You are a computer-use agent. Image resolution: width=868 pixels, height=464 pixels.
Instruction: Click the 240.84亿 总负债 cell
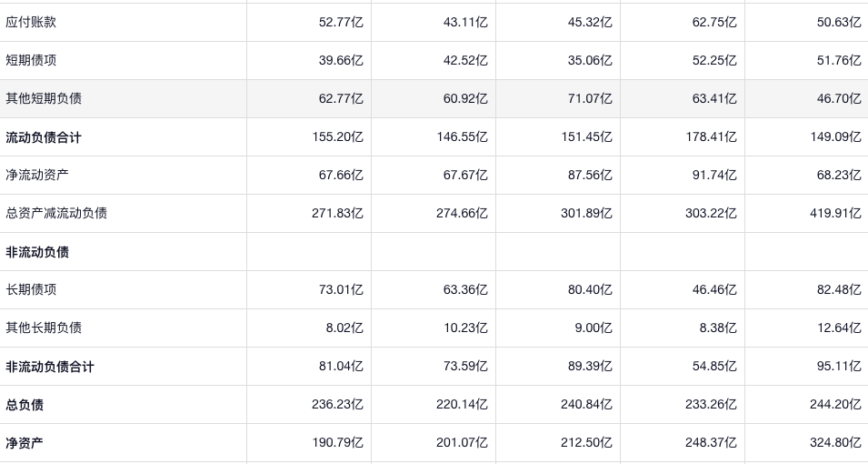point(586,405)
